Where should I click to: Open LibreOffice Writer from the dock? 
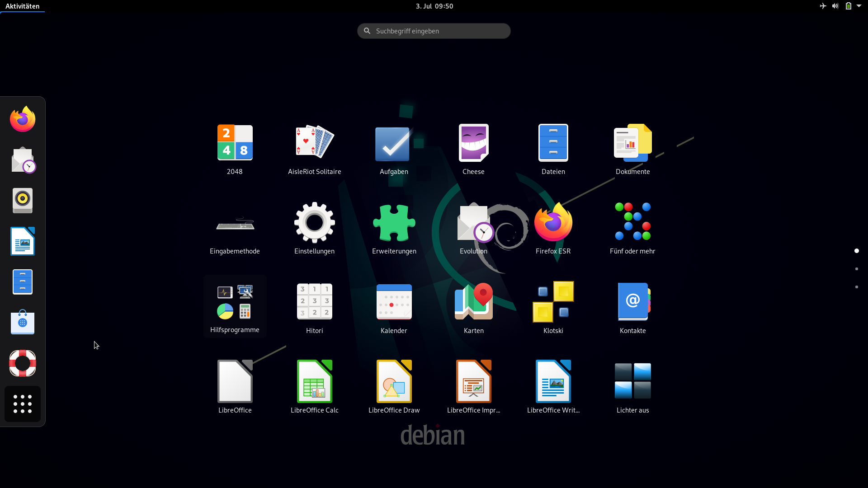click(x=23, y=241)
